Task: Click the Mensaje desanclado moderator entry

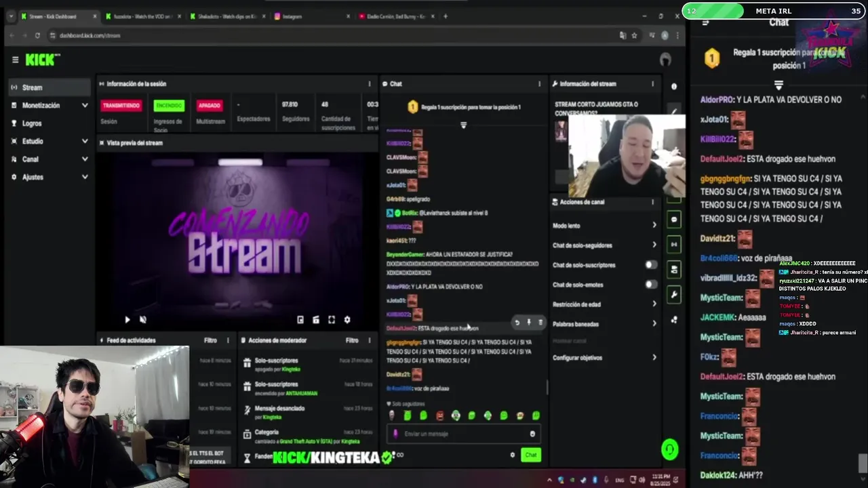Action: coord(308,412)
